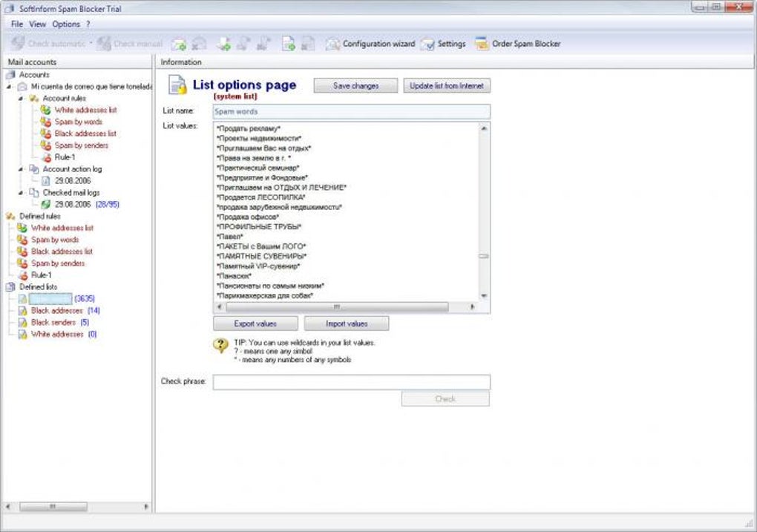The height and width of the screenshot is (532, 757).
Task: Collapse the Account rules tree node
Action: pyautogui.click(x=21, y=99)
